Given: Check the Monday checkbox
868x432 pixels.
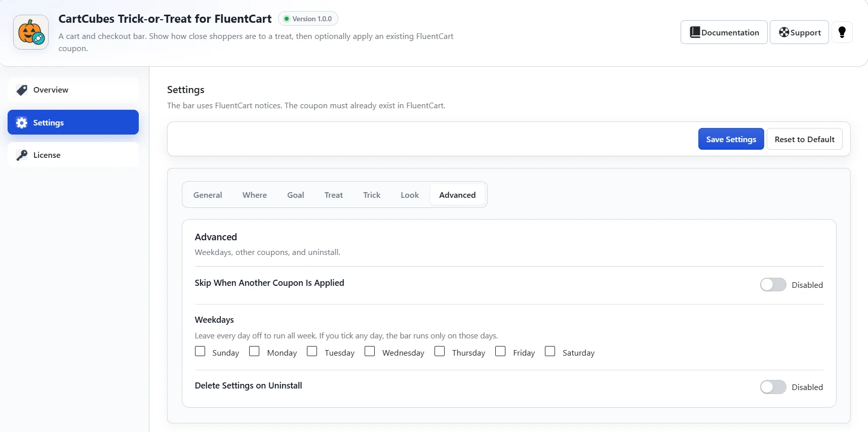Looking at the screenshot, I should pyautogui.click(x=254, y=351).
